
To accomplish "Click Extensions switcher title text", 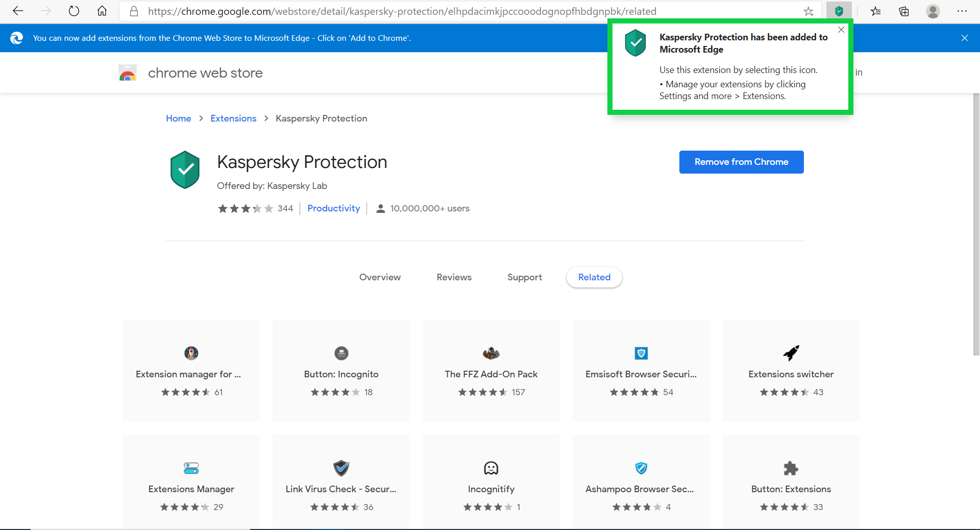I will [x=791, y=374].
